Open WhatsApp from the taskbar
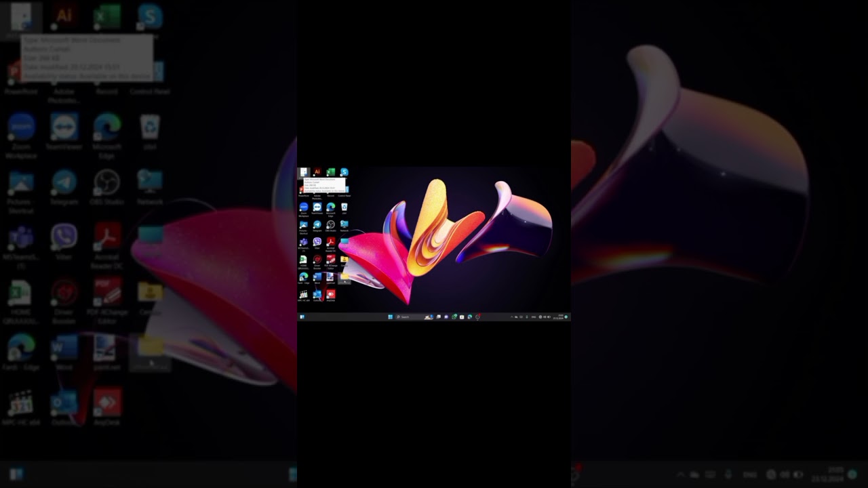The width and height of the screenshot is (868, 488). tap(454, 317)
